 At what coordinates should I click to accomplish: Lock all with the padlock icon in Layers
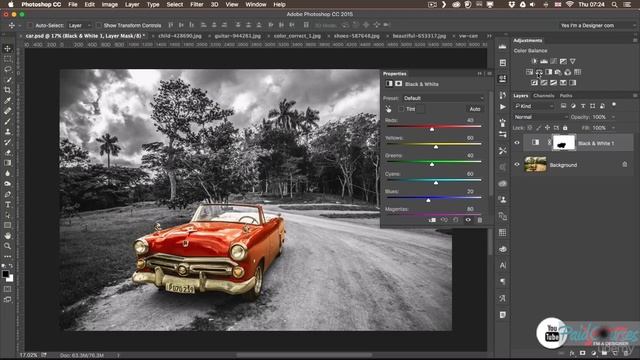pos(565,128)
